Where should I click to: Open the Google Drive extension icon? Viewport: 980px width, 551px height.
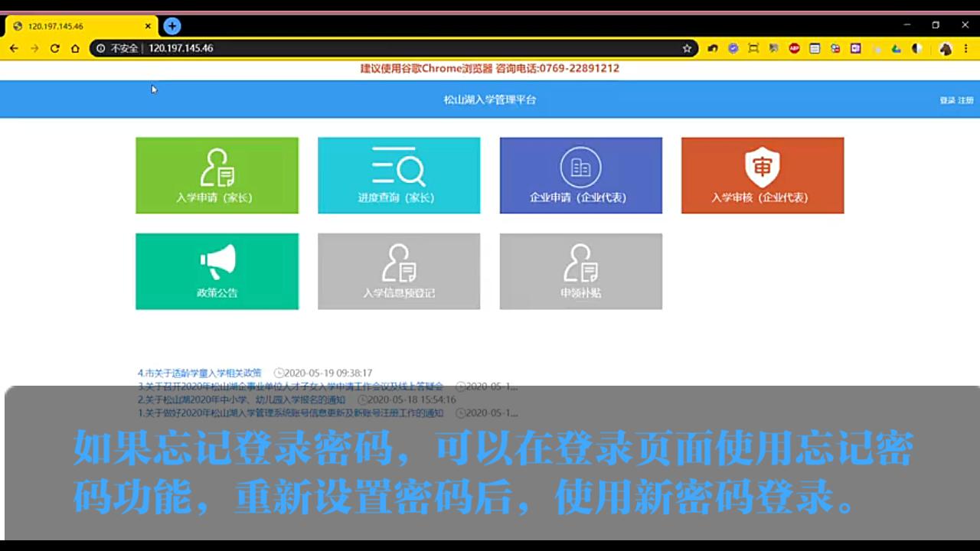(x=896, y=47)
